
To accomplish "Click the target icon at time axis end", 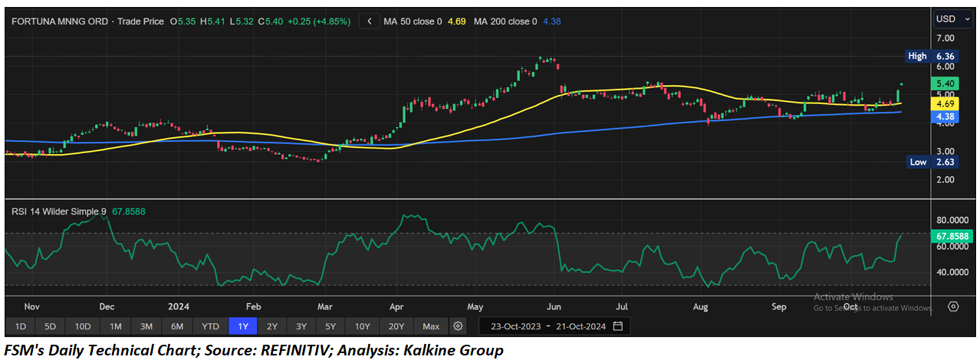I will [x=953, y=306].
